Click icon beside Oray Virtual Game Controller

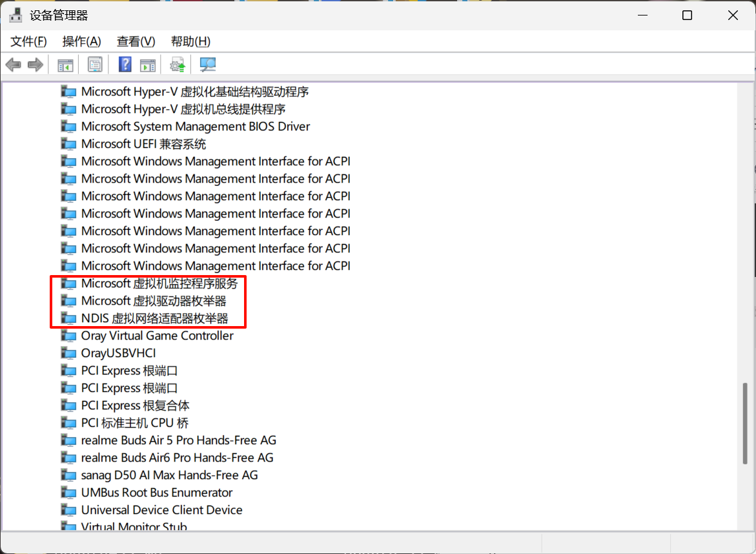tap(68, 336)
